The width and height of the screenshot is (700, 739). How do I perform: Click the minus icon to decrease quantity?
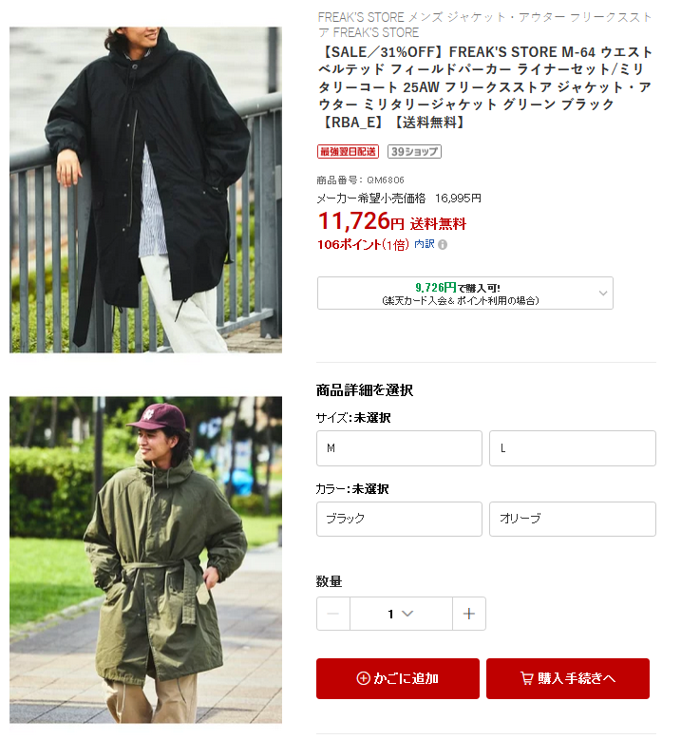(x=333, y=614)
